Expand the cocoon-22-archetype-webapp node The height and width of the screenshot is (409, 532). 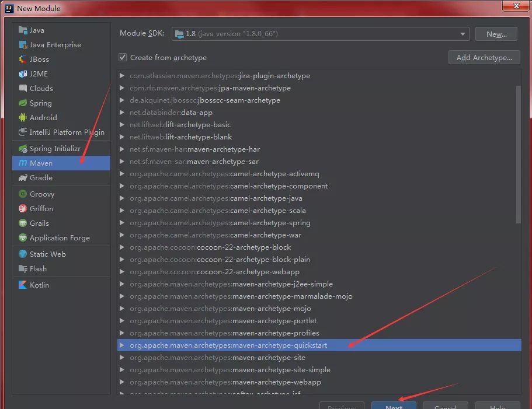pyautogui.click(x=122, y=271)
